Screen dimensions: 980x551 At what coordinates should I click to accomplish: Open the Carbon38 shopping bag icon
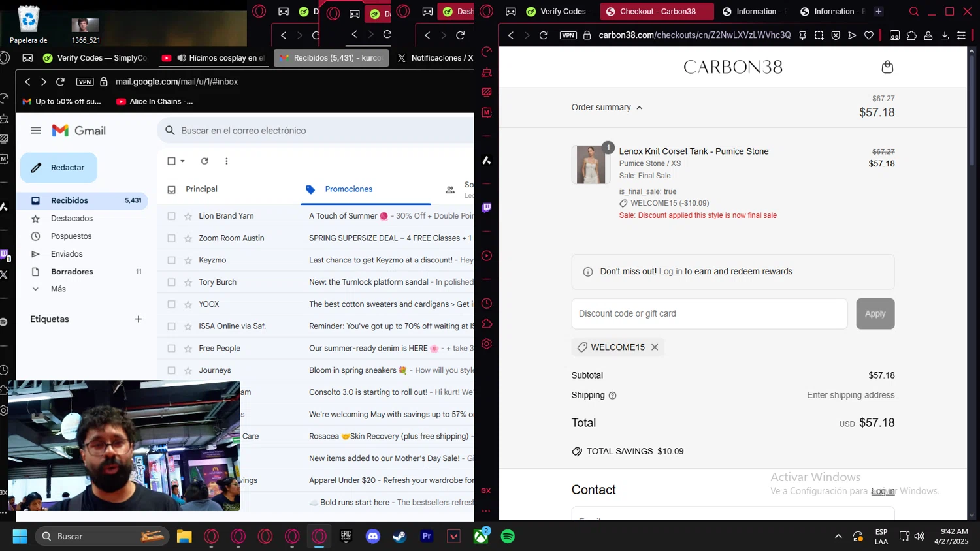point(887,67)
